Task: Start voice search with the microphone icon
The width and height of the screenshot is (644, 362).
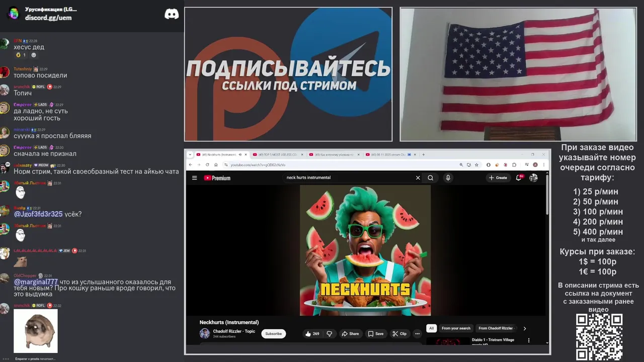Action: 448,177
